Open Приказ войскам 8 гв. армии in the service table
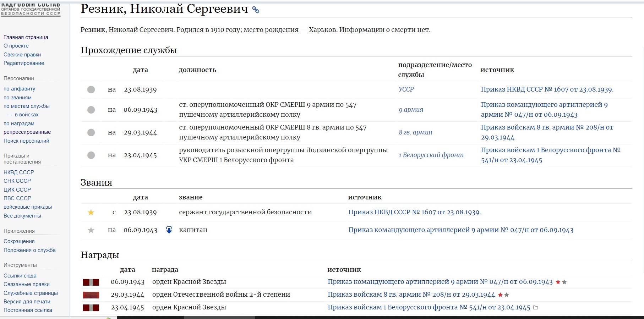Viewport: 644px width, 319px height. [547, 132]
